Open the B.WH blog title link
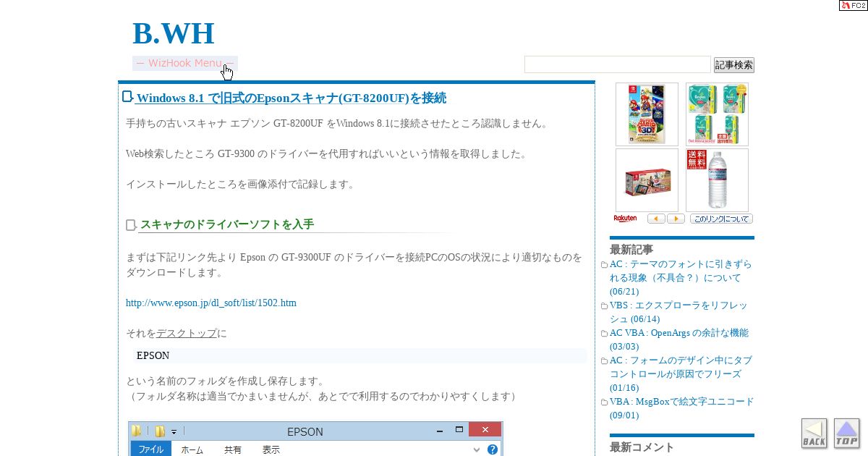868x456 pixels. 174,34
